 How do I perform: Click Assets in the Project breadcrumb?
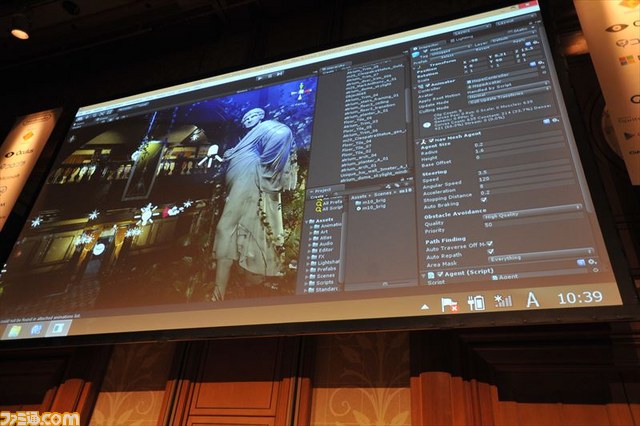coord(359,196)
